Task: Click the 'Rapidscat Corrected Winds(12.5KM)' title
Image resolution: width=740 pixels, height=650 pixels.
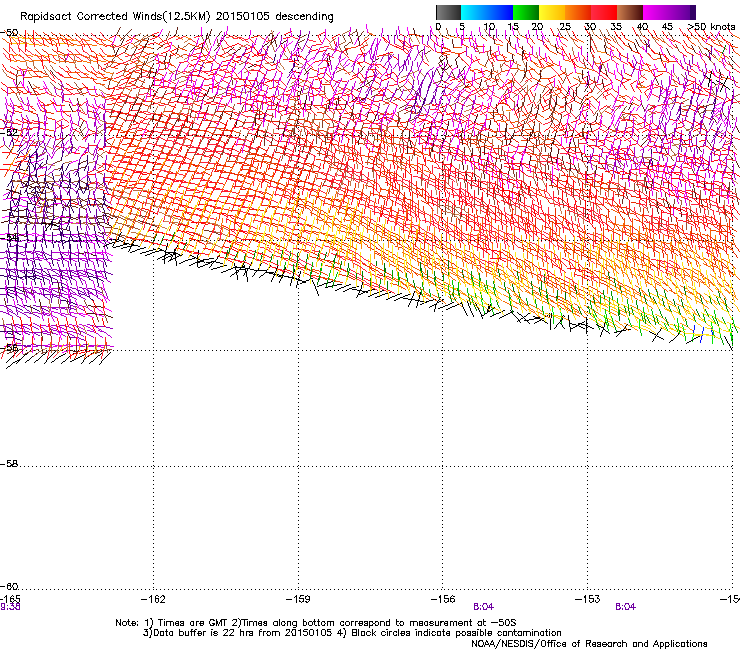Action: tap(115, 17)
